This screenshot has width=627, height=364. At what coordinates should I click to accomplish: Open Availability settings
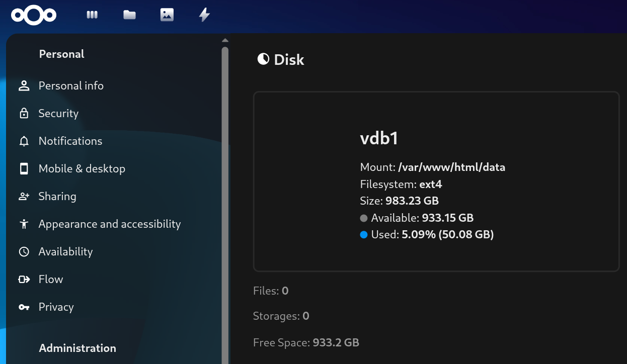click(65, 252)
